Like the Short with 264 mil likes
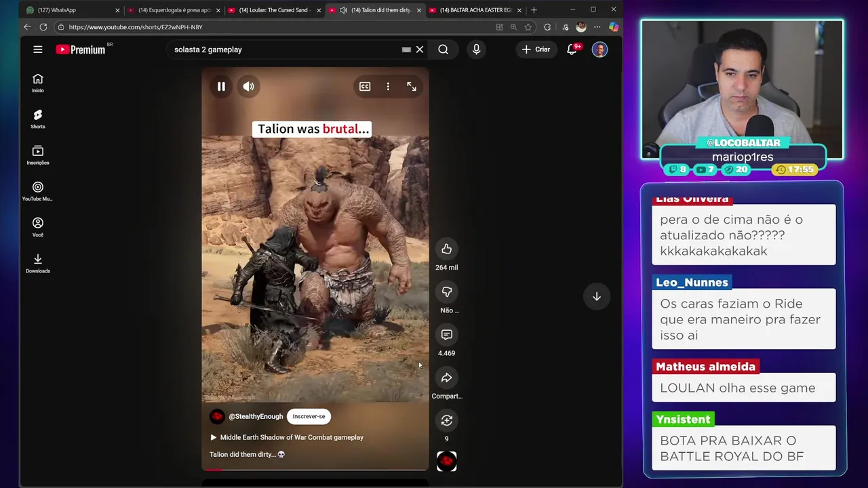 (x=446, y=249)
